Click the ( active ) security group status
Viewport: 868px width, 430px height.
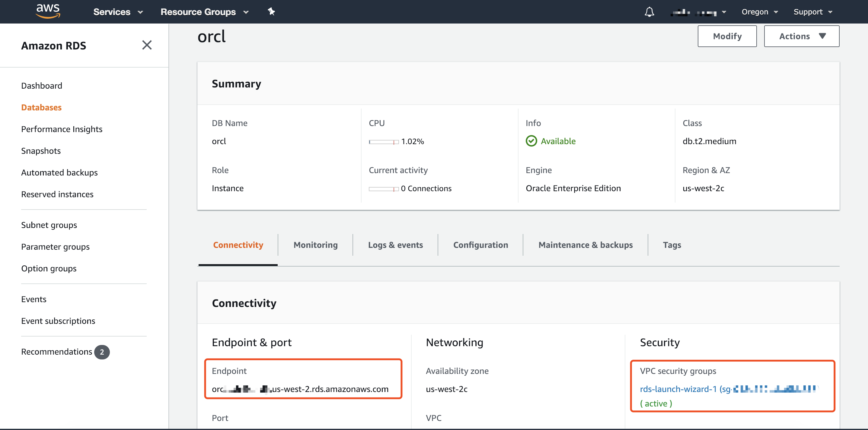(x=656, y=403)
